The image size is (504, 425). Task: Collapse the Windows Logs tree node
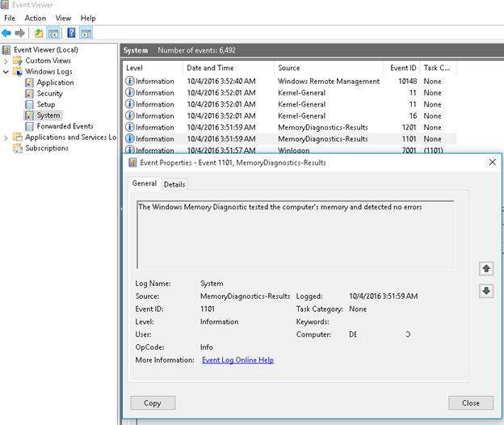click(x=6, y=72)
